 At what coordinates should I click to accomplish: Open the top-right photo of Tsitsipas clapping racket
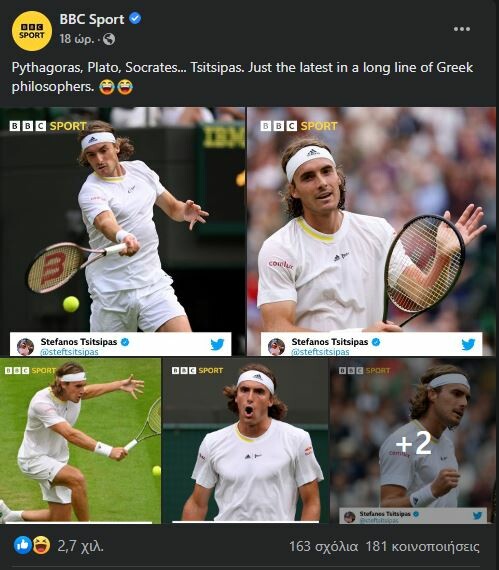point(371,231)
